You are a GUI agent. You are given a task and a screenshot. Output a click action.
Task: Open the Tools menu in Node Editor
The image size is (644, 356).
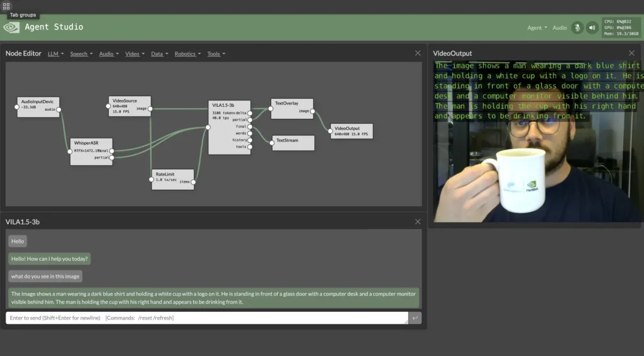[x=216, y=54]
